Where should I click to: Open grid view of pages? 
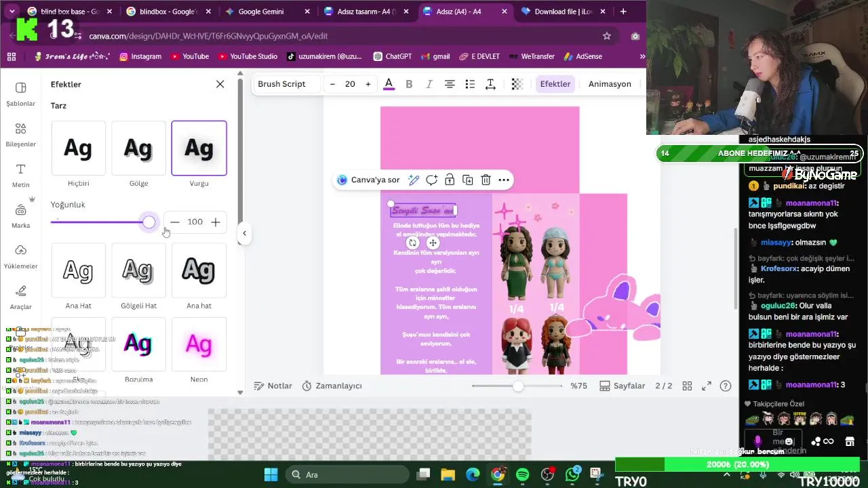coord(687,386)
